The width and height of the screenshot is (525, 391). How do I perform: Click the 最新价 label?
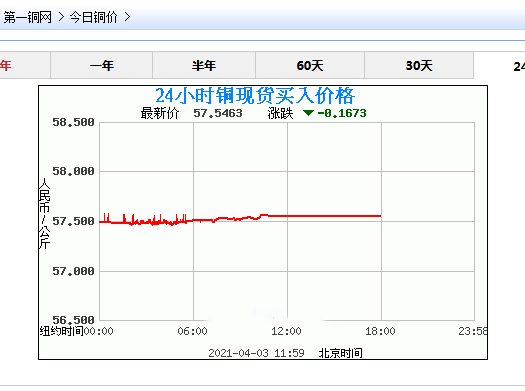(x=160, y=113)
